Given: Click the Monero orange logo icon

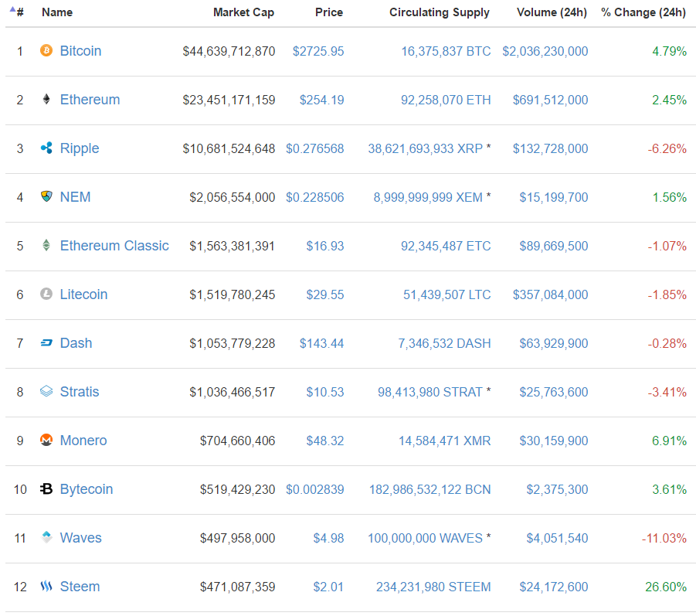Looking at the screenshot, I should (46, 440).
